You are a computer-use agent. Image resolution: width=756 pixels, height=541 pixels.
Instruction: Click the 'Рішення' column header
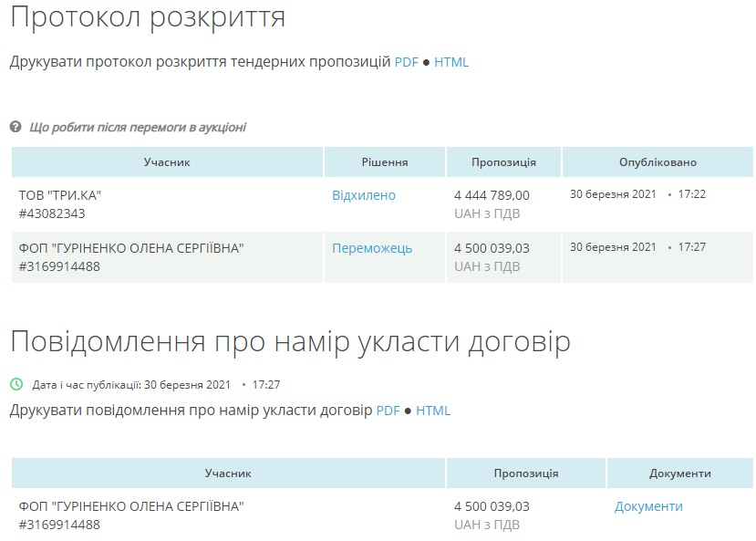tap(385, 162)
